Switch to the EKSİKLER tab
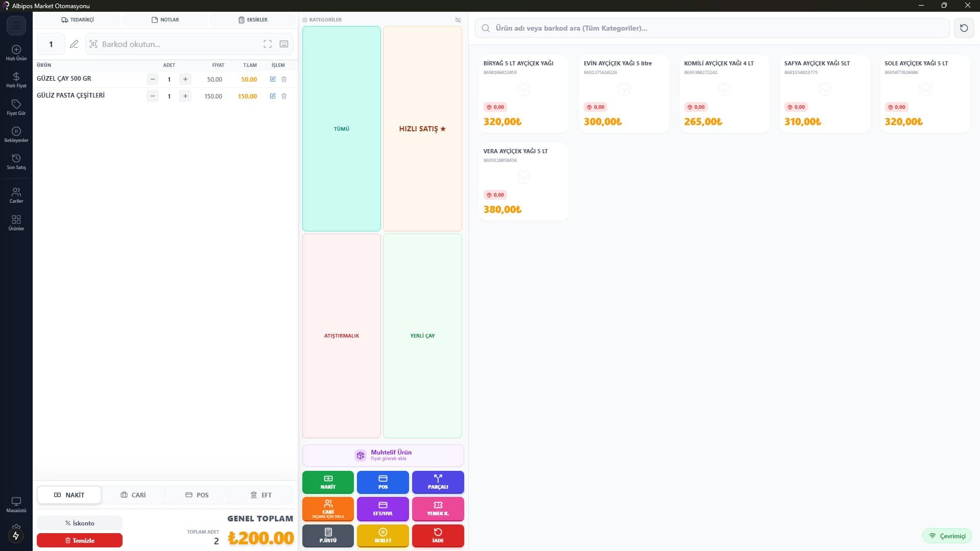The image size is (980, 551). click(253, 20)
